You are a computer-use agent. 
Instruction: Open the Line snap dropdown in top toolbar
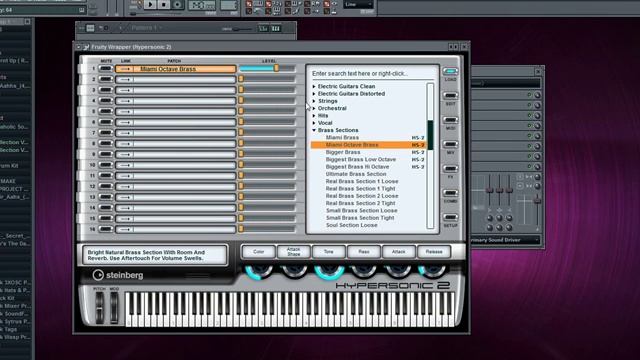[358, 4]
